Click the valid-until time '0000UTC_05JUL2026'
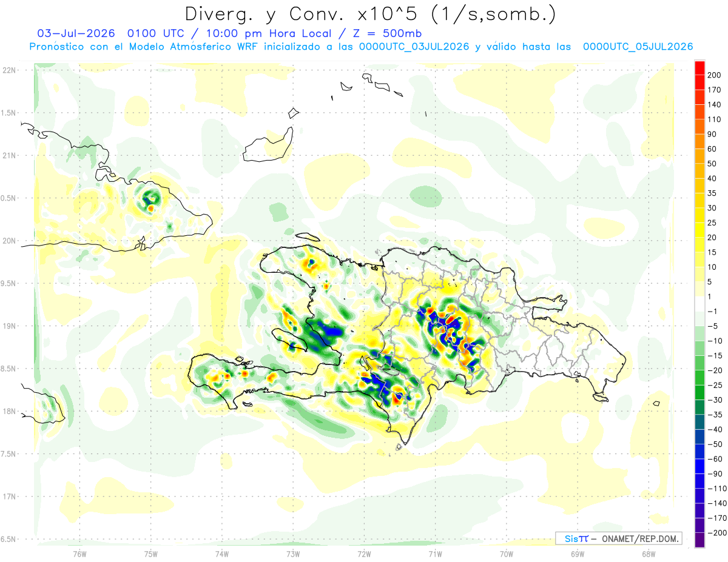Image resolution: width=728 pixels, height=562 pixels. pyautogui.click(x=638, y=47)
